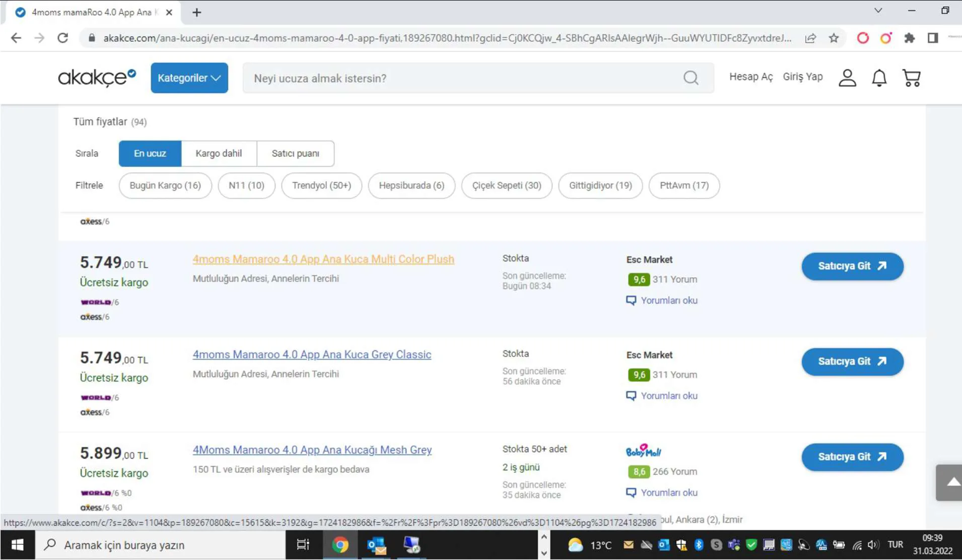This screenshot has height=560, width=962.
Task: Filter by Çiçek Sepeti (30)
Action: point(507,185)
